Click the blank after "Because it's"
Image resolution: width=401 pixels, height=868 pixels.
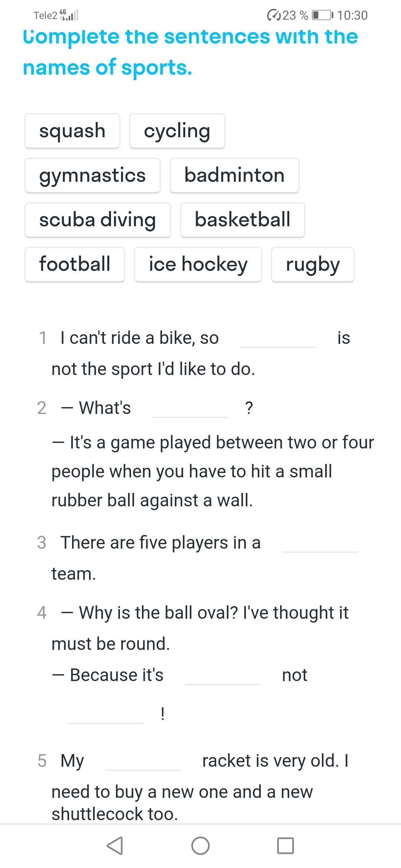pos(223,676)
